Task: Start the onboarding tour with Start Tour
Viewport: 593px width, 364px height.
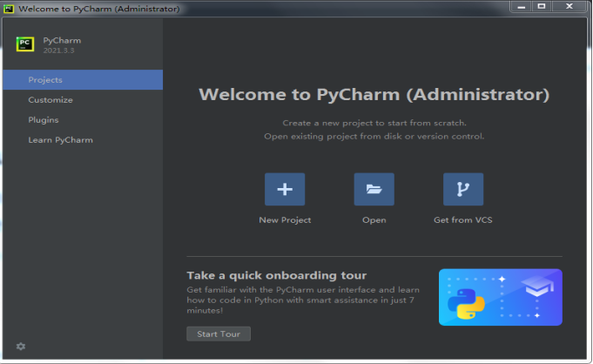Action: (219, 334)
